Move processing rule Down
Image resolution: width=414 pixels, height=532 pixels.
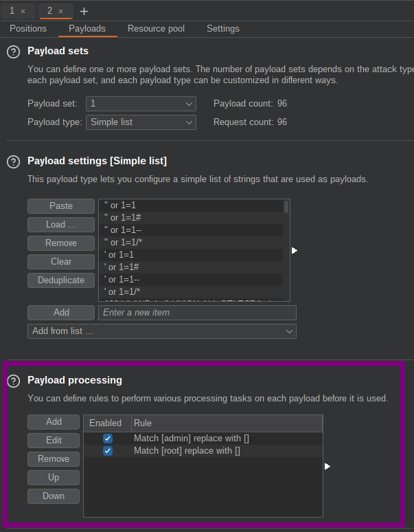point(54,496)
